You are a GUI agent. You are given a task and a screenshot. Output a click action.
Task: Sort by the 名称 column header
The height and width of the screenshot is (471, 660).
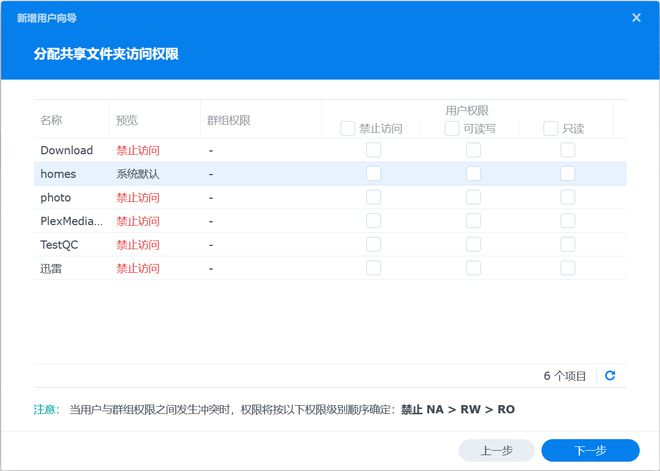51,120
